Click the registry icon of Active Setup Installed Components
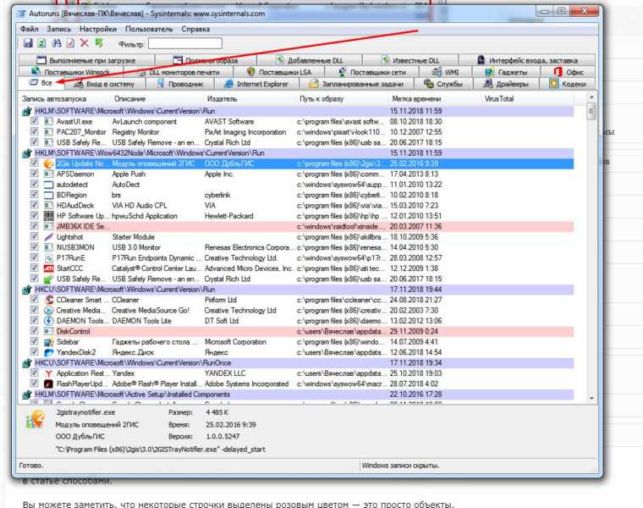 point(27,395)
